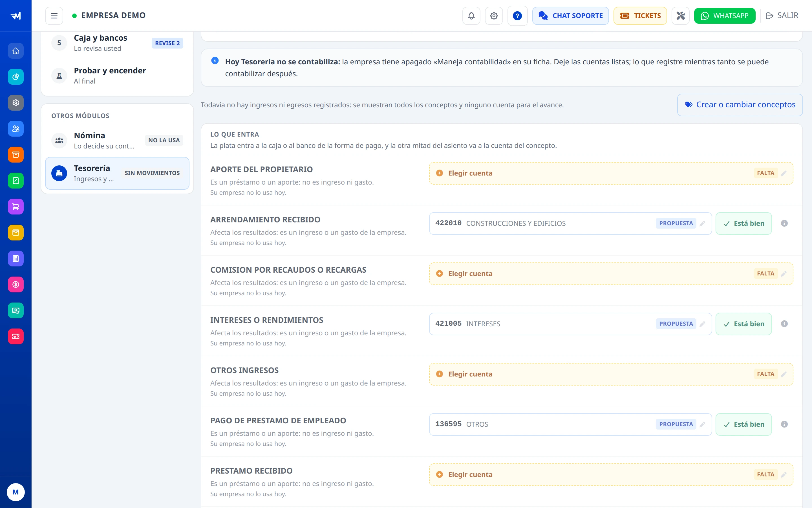The image size is (812, 508).
Task: Edit the 422010 CONSTRUCCIONES Y EDIFICIOS account field
Action: [x=570, y=224]
